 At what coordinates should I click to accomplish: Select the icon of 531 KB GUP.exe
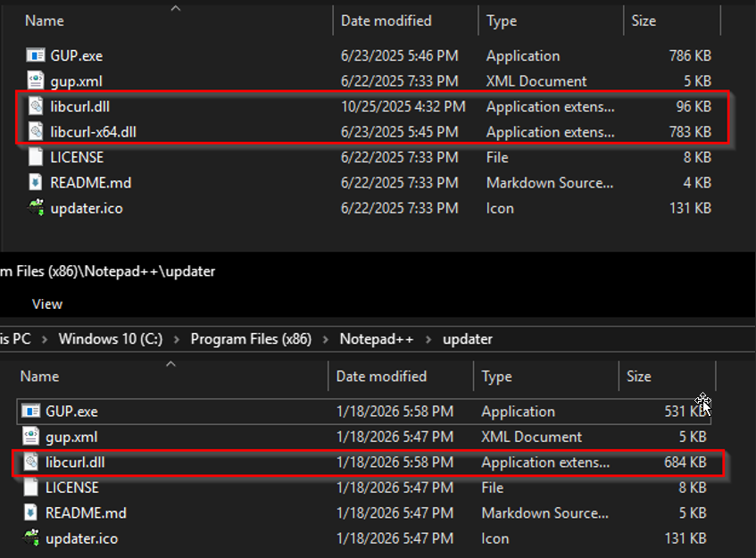31,412
